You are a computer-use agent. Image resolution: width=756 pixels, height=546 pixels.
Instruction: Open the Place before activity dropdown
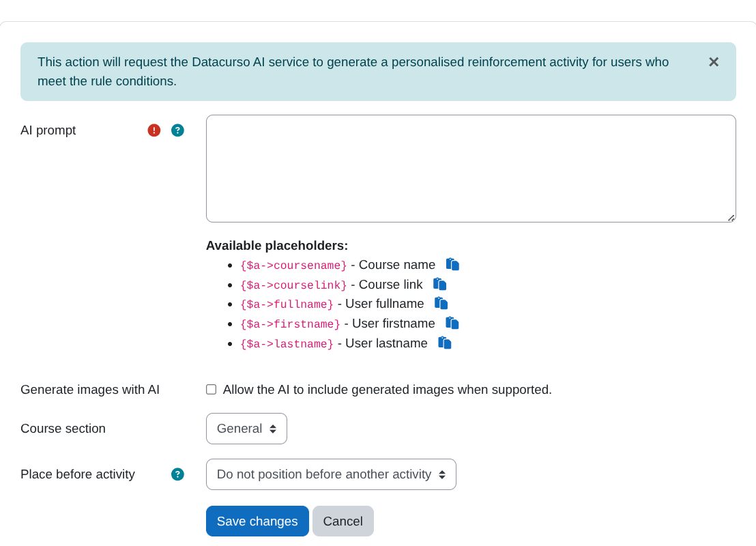pyautogui.click(x=331, y=474)
